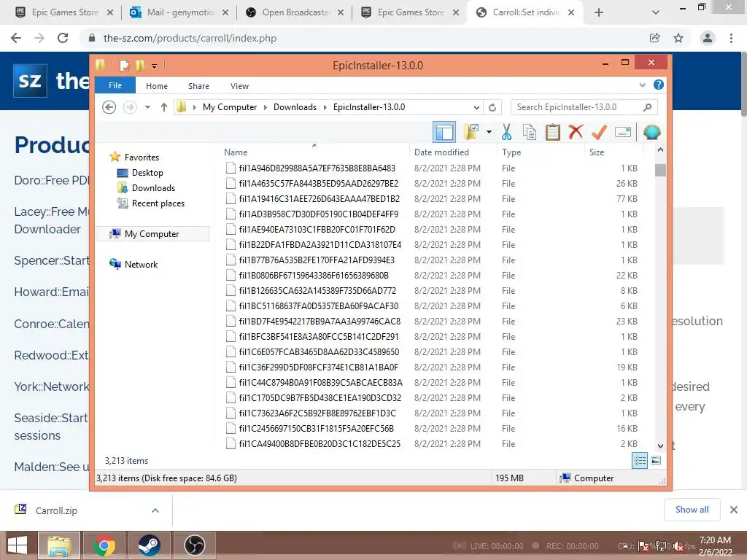This screenshot has height=560, width=747.
Task: Click the Explorer Up arrow
Action: pyautogui.click(x=164, y=107)
